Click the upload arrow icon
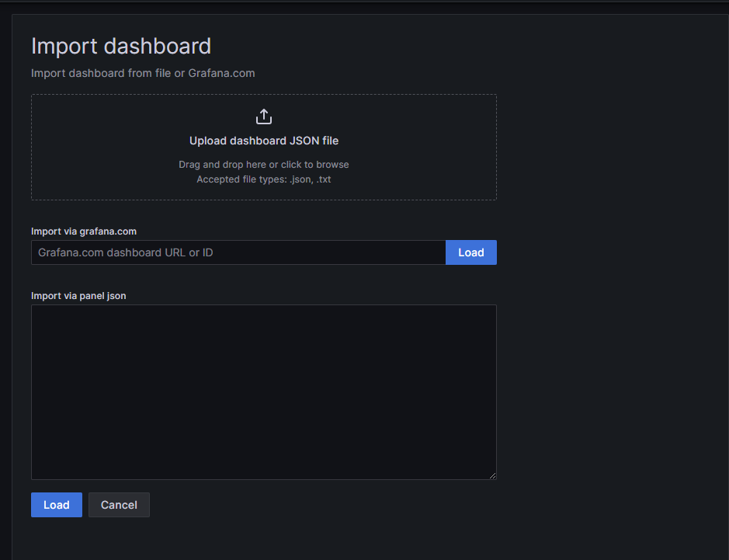 click(x=264, y=117)
